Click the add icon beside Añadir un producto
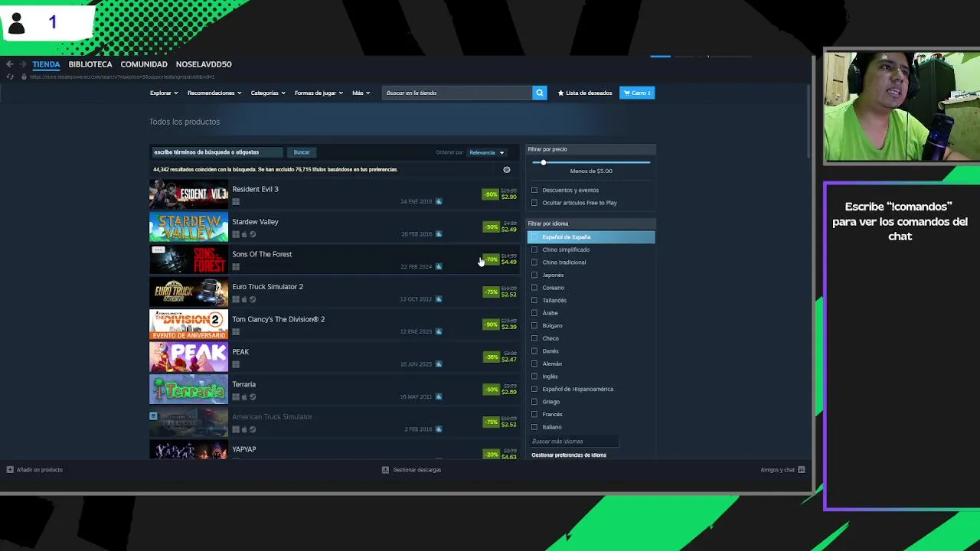Viewport: 980px width, 551px height. point(10,470)
